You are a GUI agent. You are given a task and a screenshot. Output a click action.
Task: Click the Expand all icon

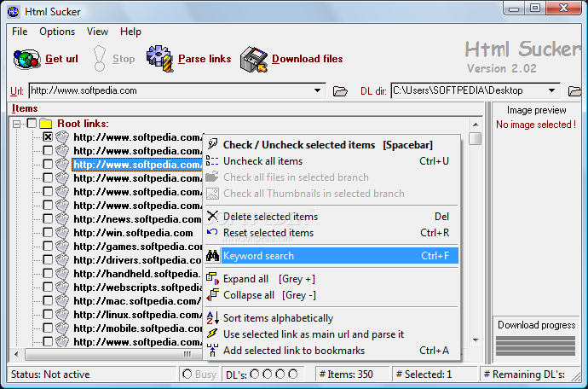point(213,279)
